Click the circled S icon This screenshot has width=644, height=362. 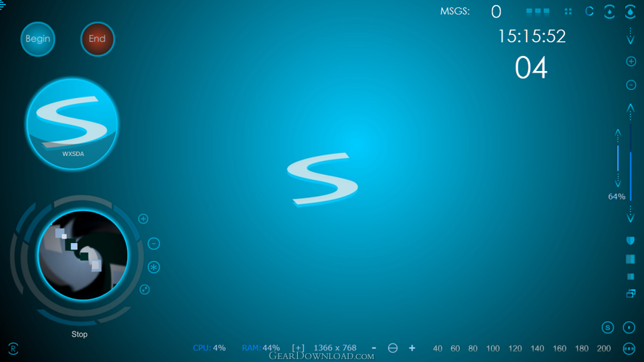click(608, 327)
